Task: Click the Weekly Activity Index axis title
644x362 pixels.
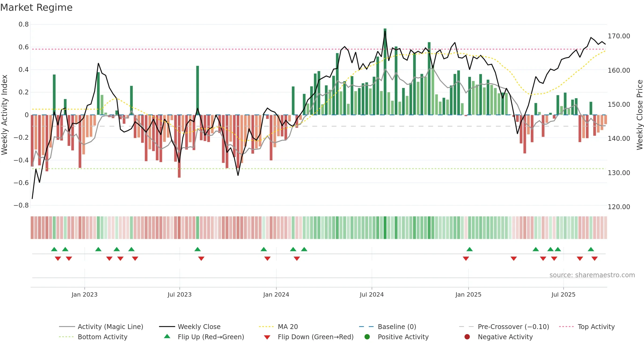Action: tap(5, 115)
